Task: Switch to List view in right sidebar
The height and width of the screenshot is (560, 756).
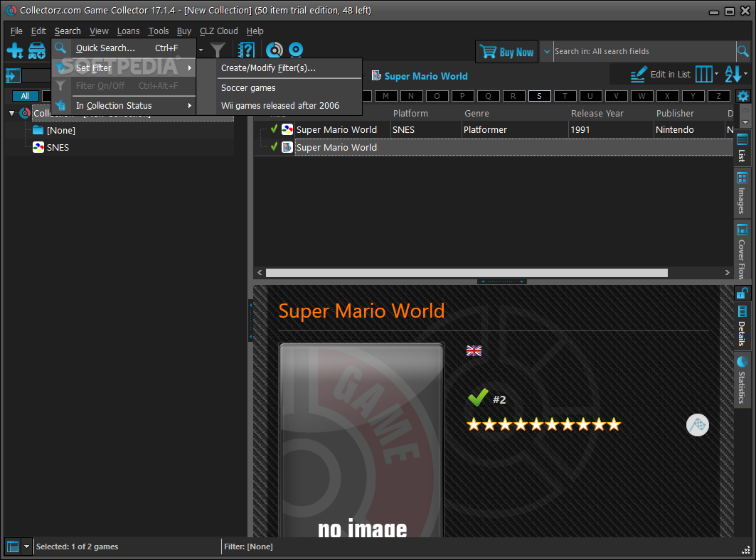Action: (x=742, y=148)
